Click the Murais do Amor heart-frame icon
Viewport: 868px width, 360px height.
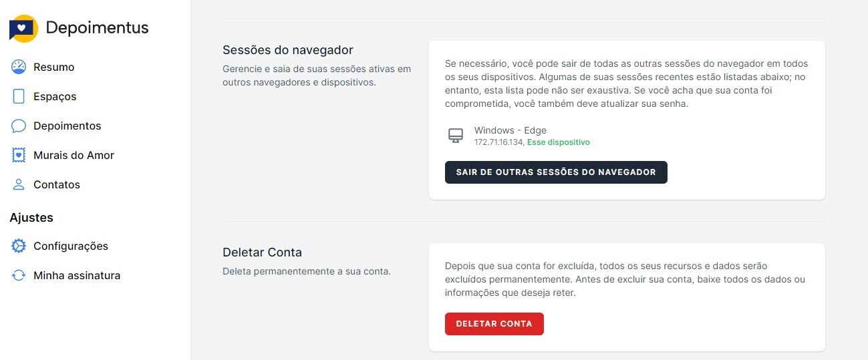pyautogui.click(x=19, y=155)
